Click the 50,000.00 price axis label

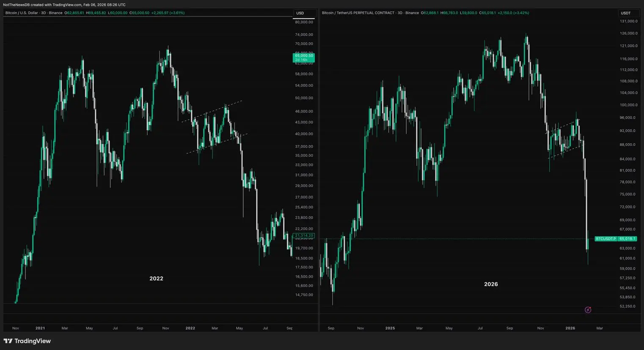point(304,98)
